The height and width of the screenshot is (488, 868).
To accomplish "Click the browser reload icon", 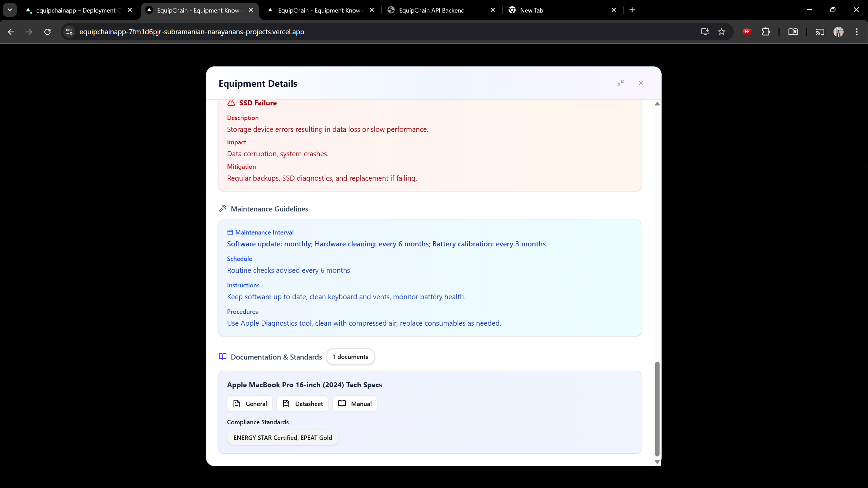I will pos(47,32).
